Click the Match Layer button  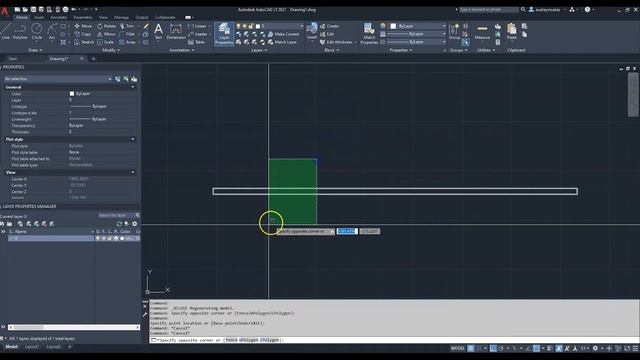point(282,42)
